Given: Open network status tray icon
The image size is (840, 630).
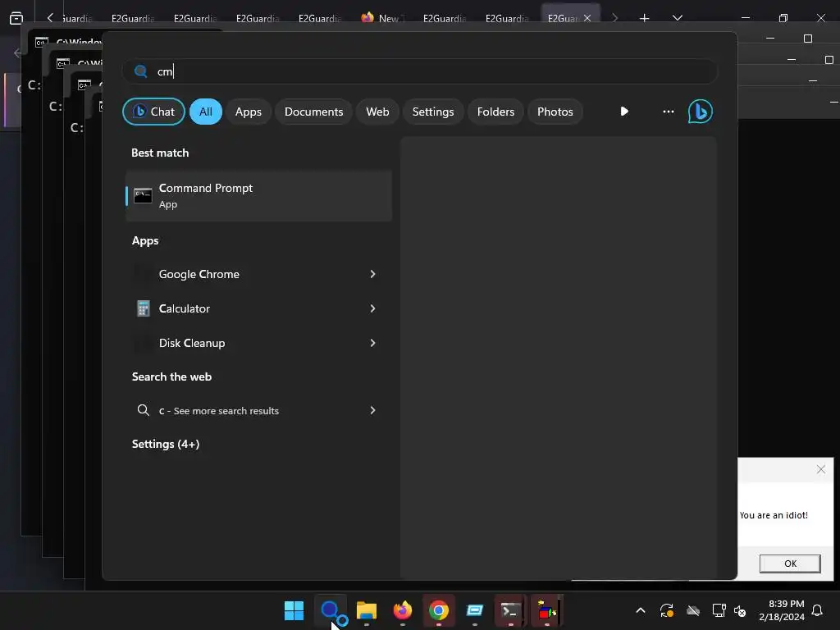Looking at the screenshot, I should point(719,610).
